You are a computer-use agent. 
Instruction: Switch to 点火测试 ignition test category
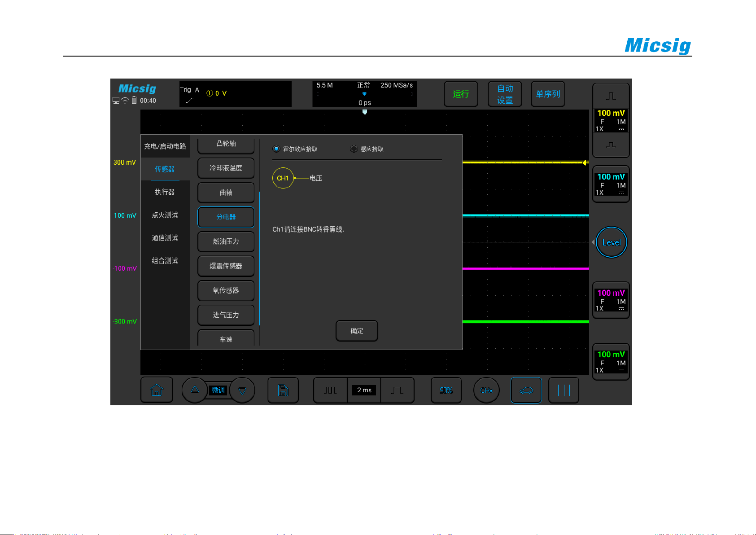(165, 215)
